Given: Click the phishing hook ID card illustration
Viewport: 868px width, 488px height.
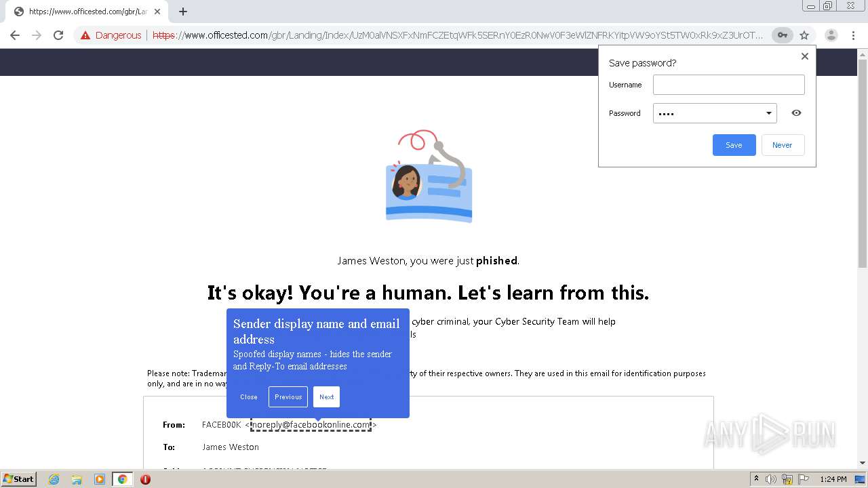Looking at the screenshot, I should point(429,176).
